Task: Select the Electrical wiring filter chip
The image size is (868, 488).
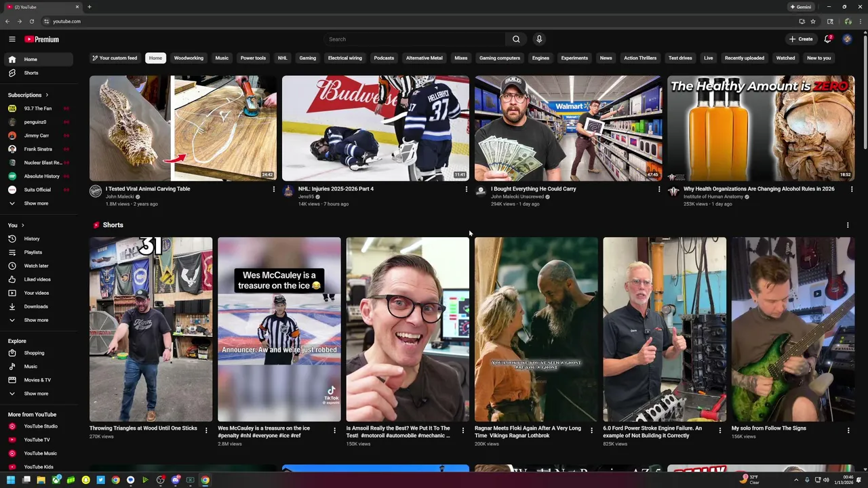Action: pyautogui.click(x=345, y=58)
